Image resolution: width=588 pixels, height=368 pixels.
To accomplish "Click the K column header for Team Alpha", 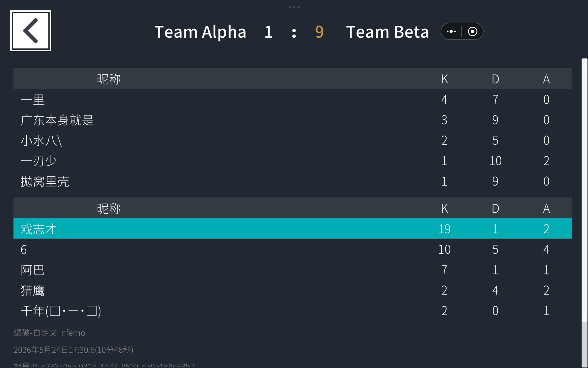I will click(444, 79).
